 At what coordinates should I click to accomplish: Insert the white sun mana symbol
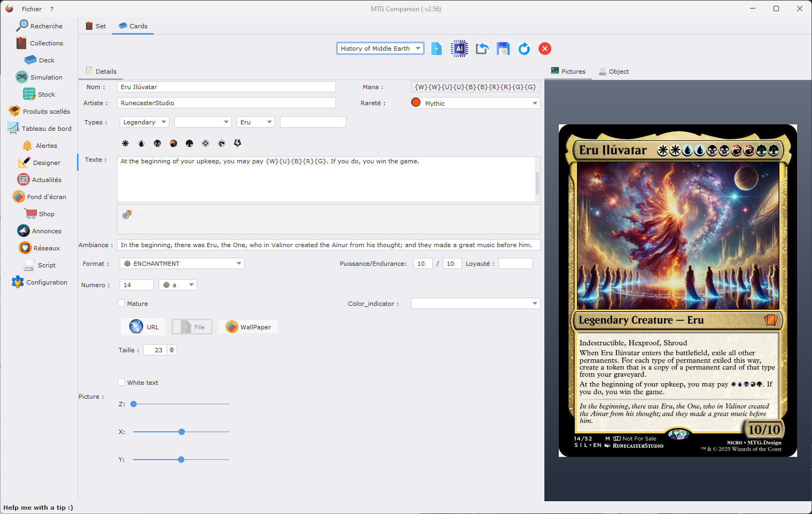coord(126,143)
